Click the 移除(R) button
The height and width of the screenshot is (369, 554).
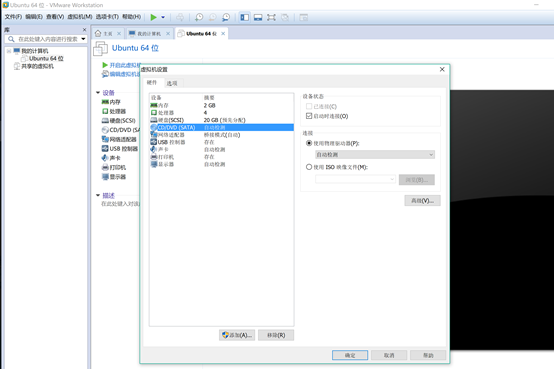point(276,335)
